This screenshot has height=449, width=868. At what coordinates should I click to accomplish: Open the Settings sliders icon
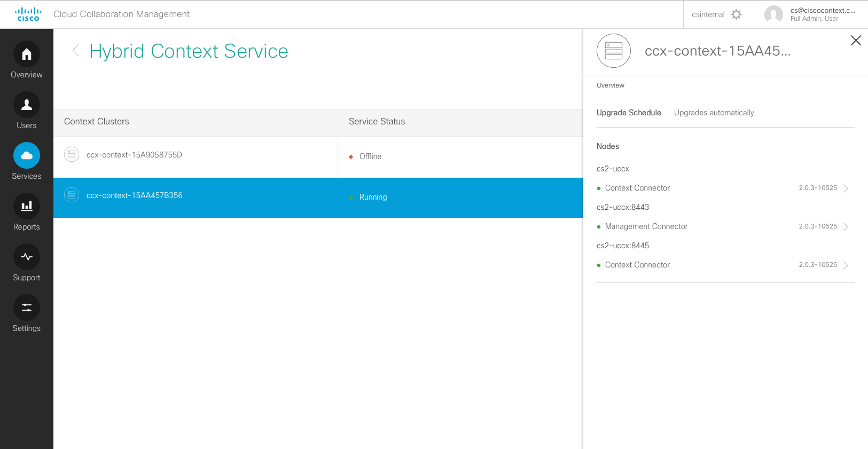click(x=27, y=308)
